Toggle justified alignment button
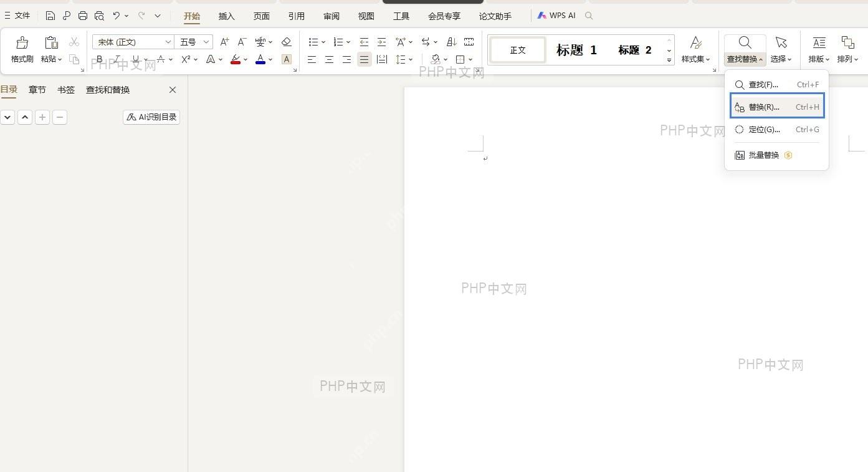 click(x=365, y=59)
